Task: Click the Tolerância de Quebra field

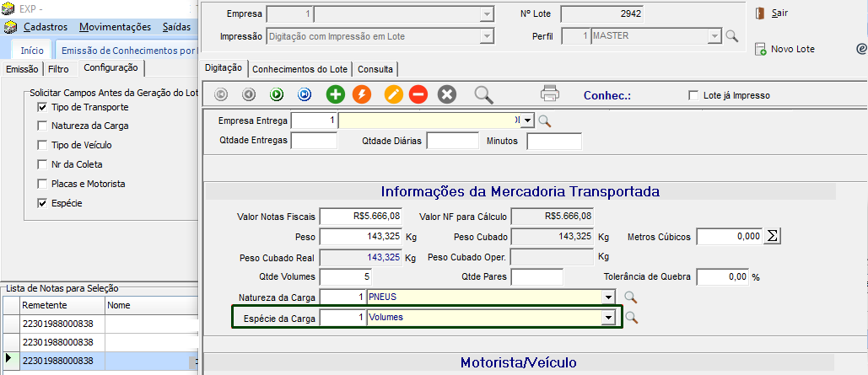Action: (723, 276)
